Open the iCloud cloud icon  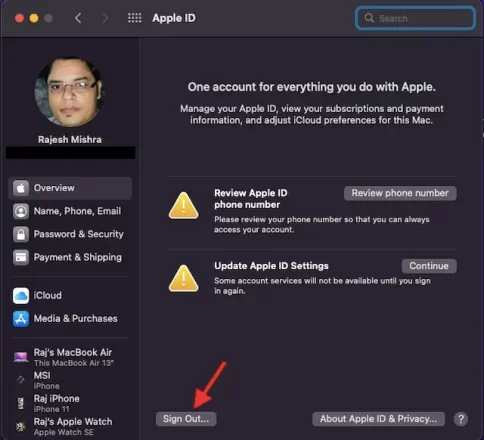point(21,296)
